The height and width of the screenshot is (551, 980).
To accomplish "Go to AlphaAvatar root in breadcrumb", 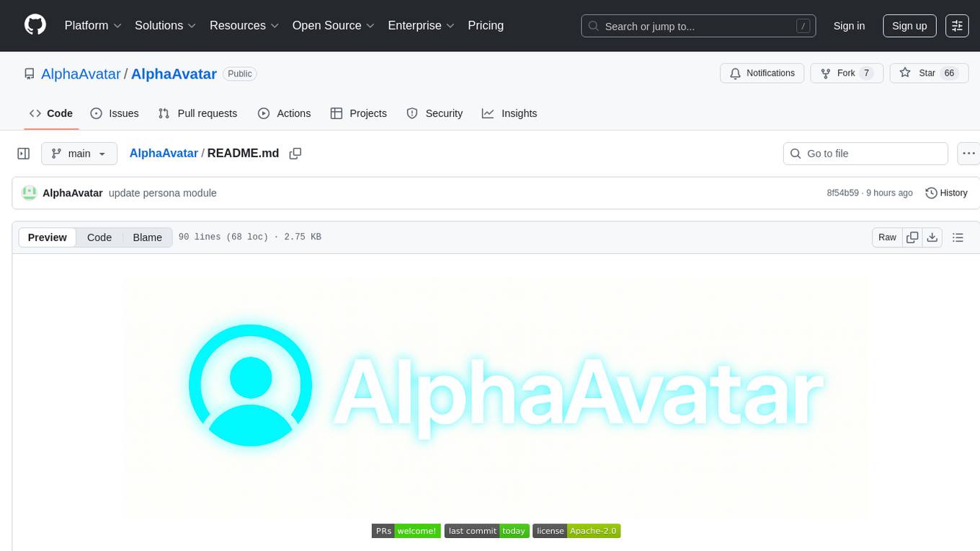I will (164, 153).
